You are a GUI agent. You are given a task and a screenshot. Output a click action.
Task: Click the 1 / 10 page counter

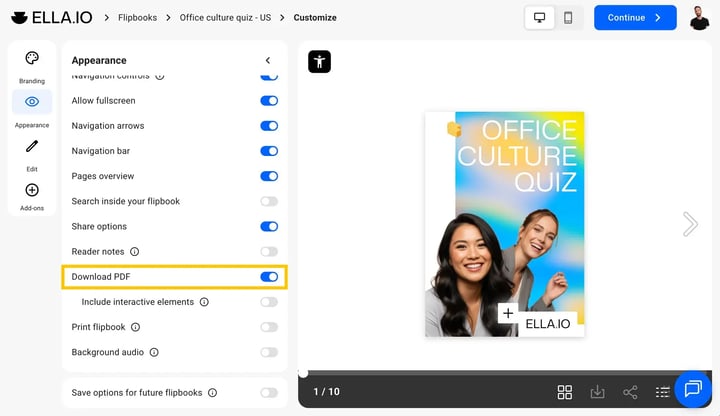click(326, 392)
